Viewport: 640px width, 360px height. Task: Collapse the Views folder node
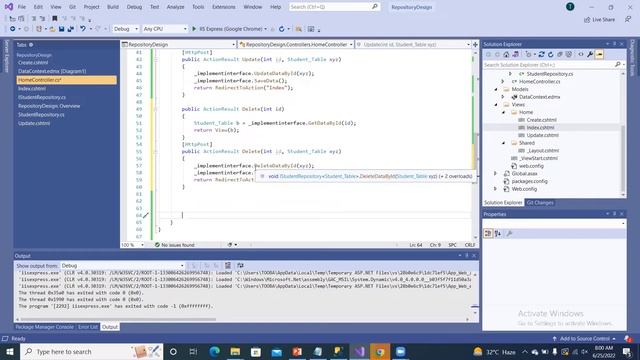coord(496,104)
